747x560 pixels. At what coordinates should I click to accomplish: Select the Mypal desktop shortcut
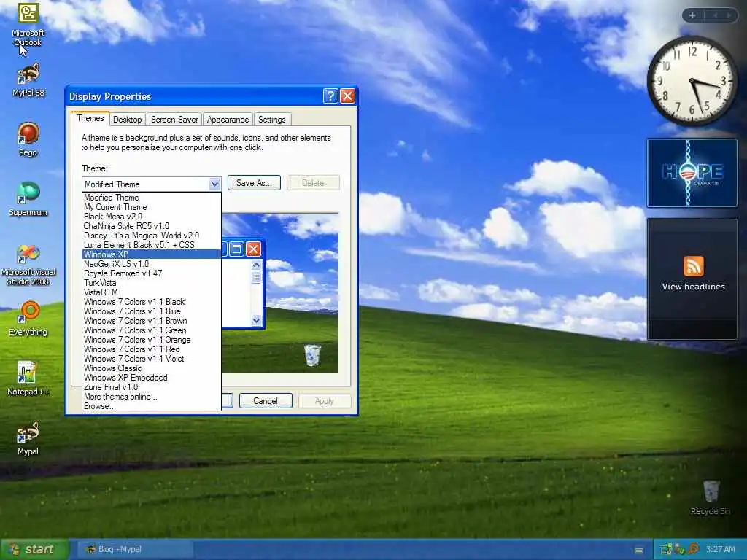(28, 438)
